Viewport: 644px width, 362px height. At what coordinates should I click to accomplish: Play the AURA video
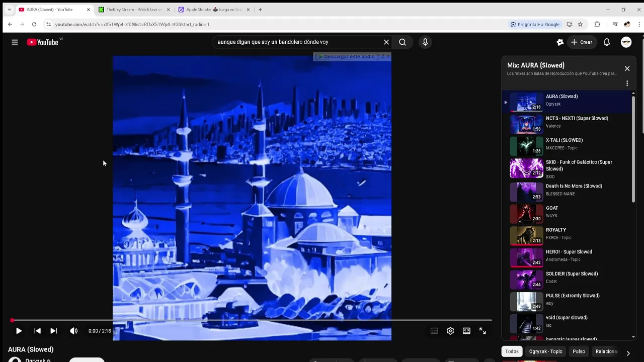tap(19, 331)
